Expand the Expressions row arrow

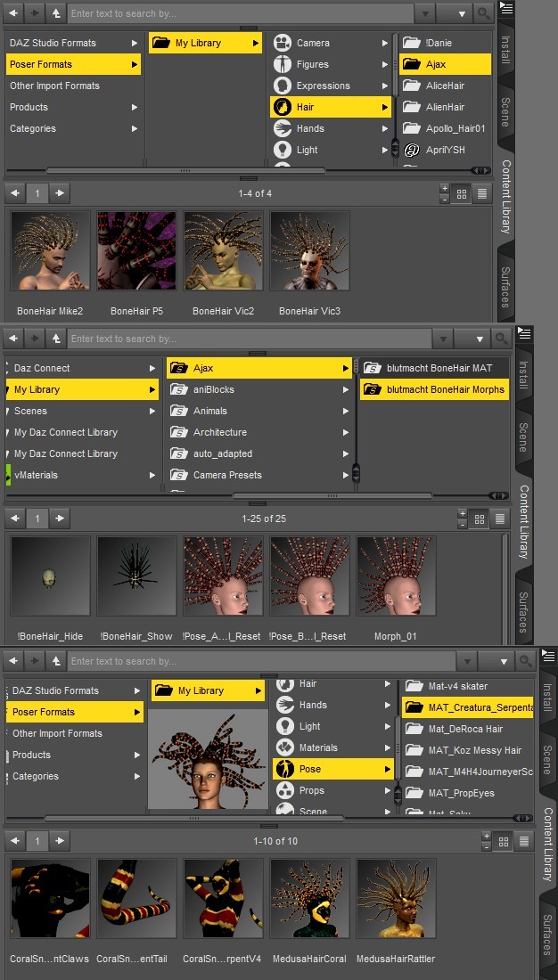(x=385, y=86)
